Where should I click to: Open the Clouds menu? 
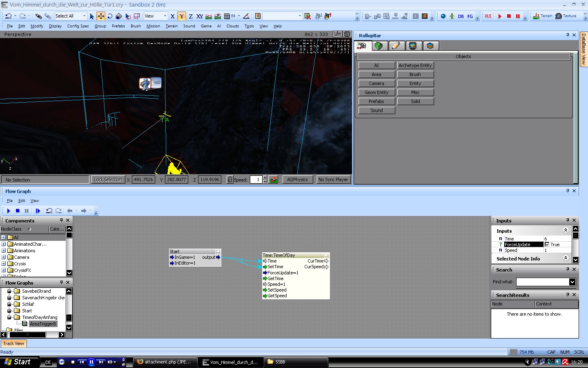tap(233, 26)
